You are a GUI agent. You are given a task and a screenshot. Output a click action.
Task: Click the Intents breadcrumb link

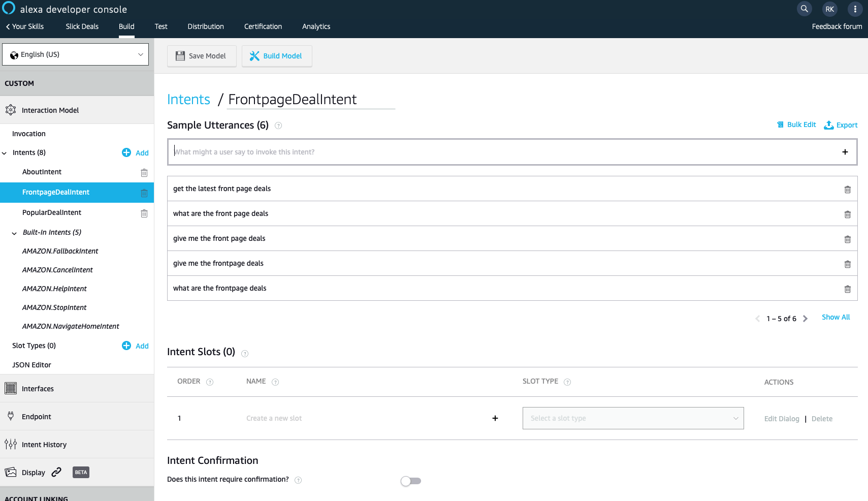click(188, 99)
